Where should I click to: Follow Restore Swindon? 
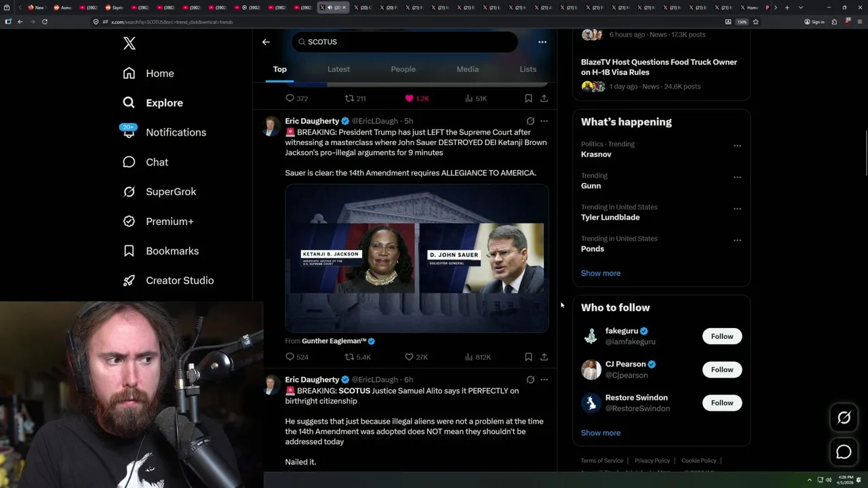722,403
